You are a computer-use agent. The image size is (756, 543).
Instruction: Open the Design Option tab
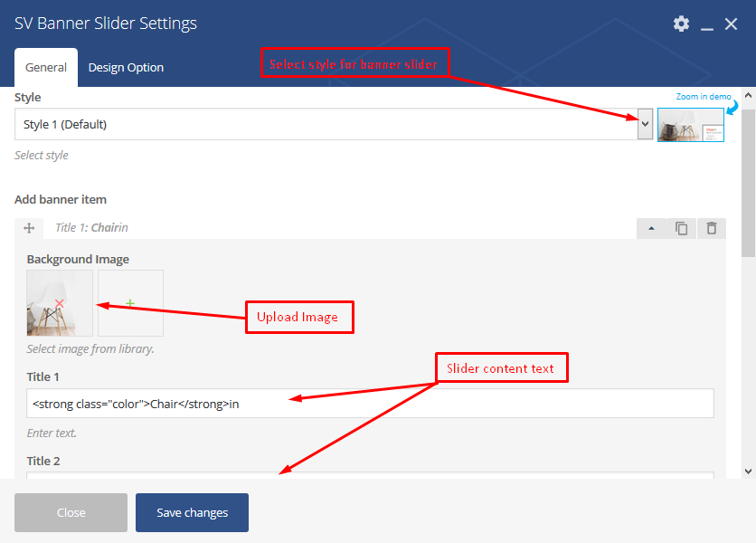coord(126,67)
